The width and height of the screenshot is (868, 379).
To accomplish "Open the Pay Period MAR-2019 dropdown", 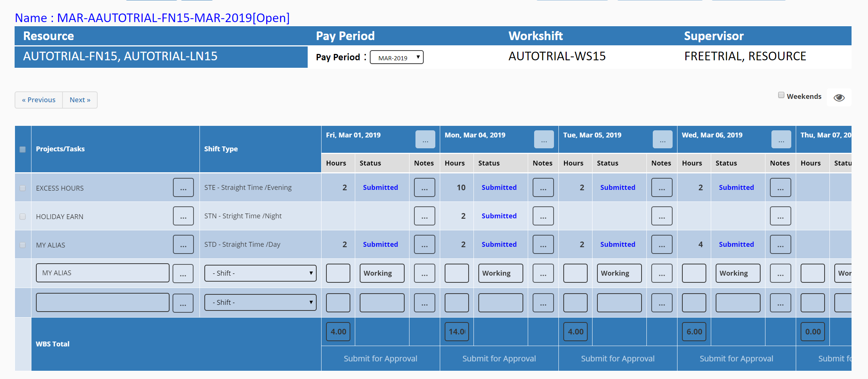I will coord(396,57).
